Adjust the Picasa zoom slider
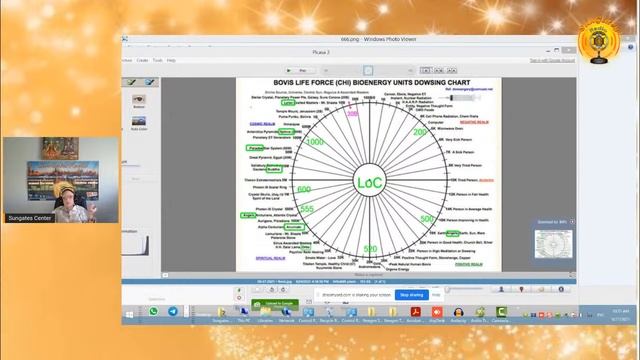 tap(465, 289)
